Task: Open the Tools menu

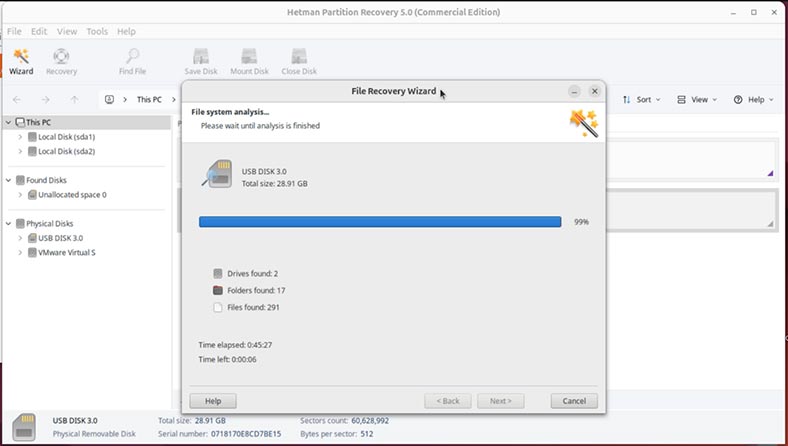Action: [x=97, y=32]
